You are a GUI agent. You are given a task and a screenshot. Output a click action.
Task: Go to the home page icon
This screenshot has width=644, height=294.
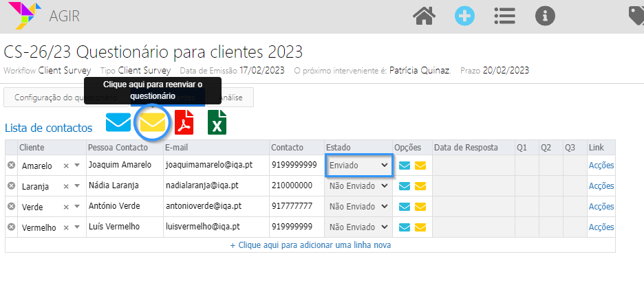coord(425,16)
